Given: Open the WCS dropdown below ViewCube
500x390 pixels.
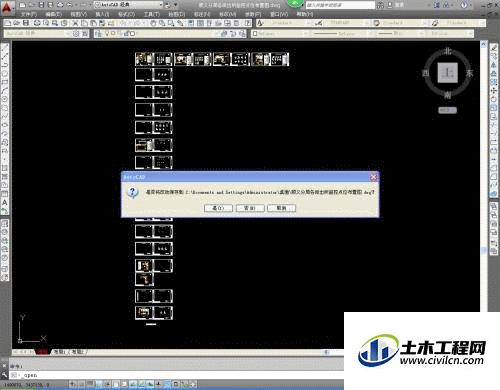Looking at the screenshot, I should tap(447, 110).
